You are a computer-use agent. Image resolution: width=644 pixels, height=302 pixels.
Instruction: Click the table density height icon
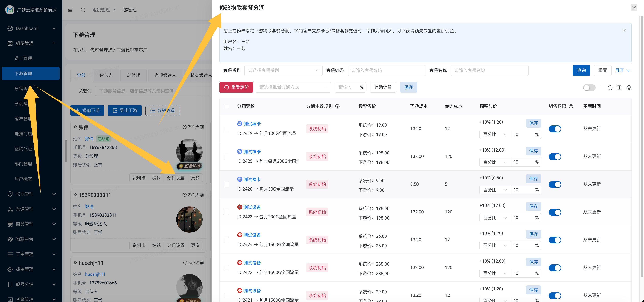[x=619, y=87]
